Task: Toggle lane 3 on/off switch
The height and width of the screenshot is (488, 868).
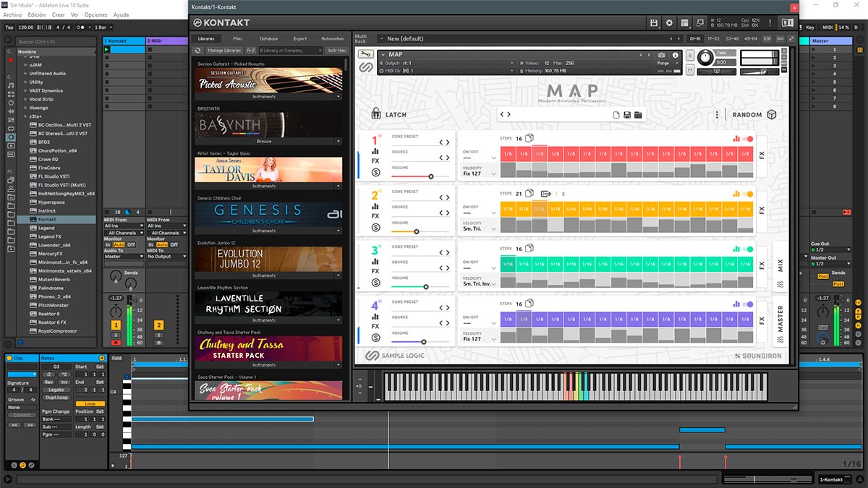Action: (747, 249)
